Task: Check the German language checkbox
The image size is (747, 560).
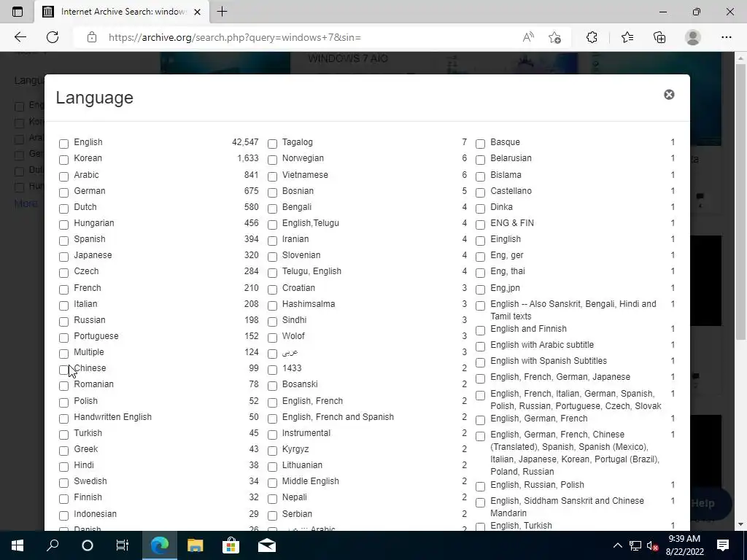Action: (x=64, y=192)
